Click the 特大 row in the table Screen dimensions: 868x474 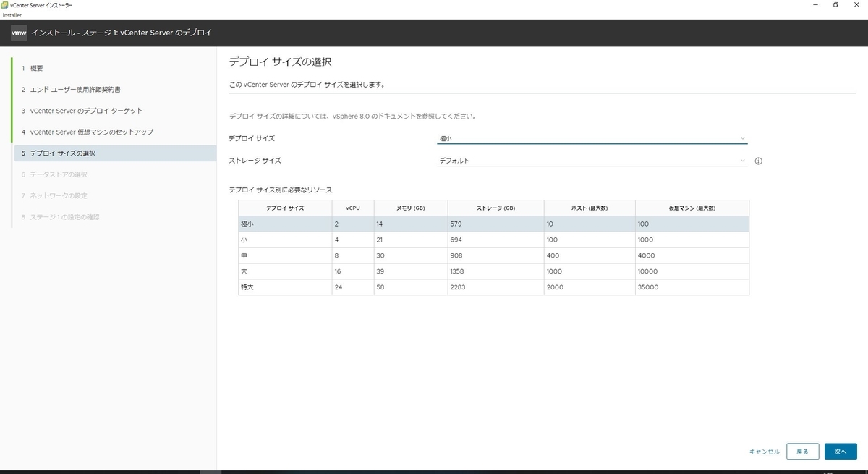pos(493,287)
